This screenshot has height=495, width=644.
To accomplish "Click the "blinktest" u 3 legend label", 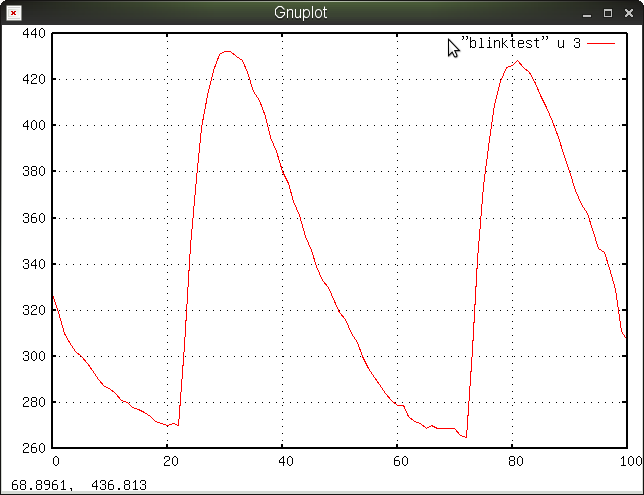I will 521,44.
